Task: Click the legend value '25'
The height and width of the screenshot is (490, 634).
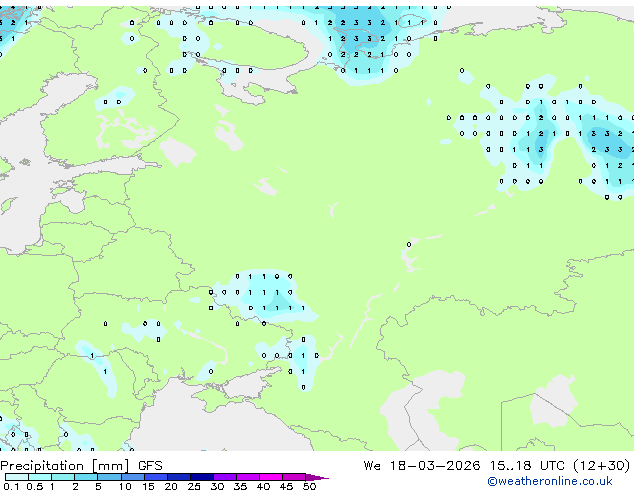Action: tap(194, 486)
